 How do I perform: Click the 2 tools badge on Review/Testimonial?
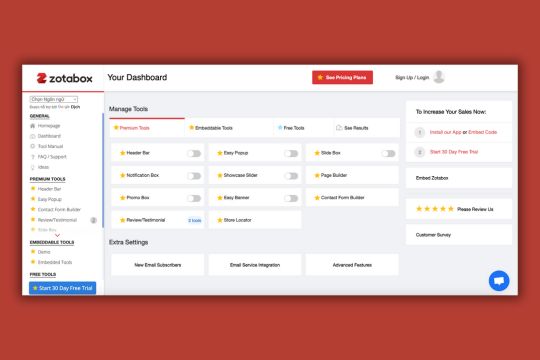[x=195, y=220]
